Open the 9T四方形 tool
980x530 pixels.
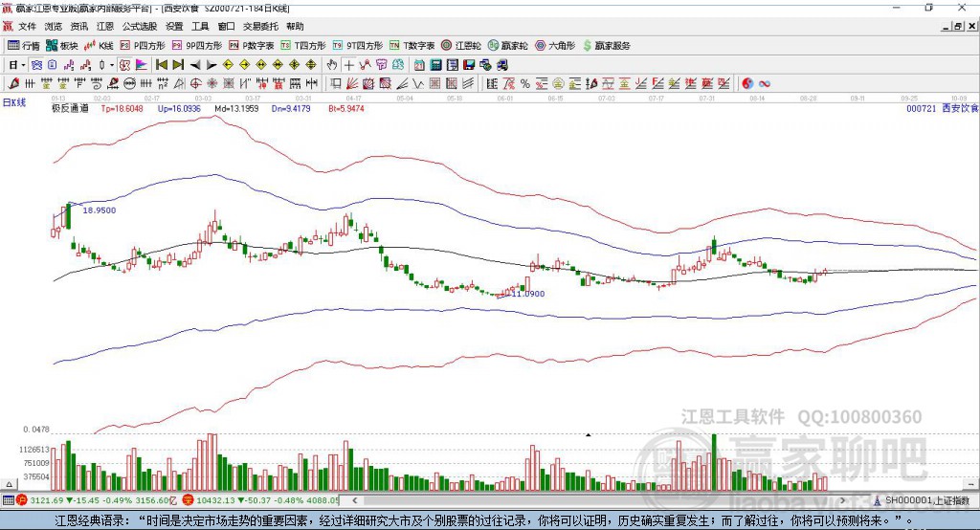358,46
